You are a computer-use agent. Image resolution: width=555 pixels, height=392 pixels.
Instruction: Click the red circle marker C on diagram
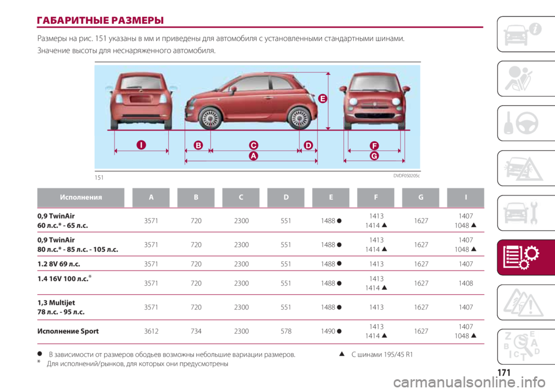tap(253, 145)
